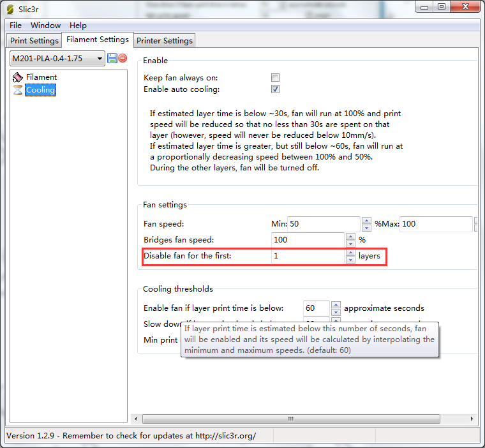The image size is (485, 448).
Task: Click the Version 1.2.9 status bar text
Action: (131, 436)
